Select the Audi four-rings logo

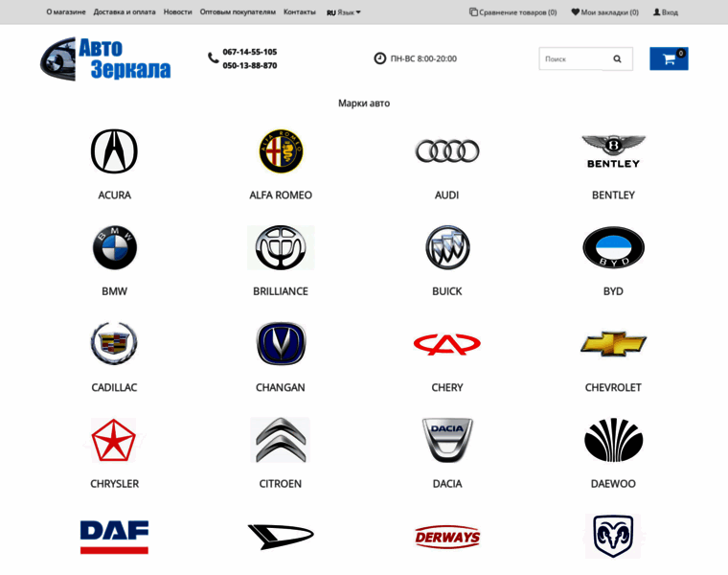(447, 151)
